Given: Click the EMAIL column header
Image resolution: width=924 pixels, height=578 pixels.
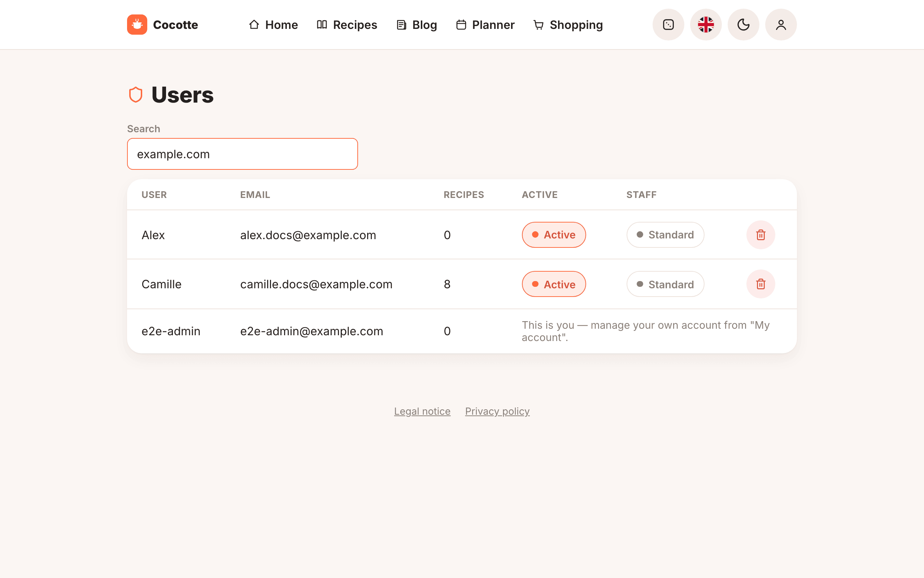Looking at the screenshot, I should (x=255, y=195).
